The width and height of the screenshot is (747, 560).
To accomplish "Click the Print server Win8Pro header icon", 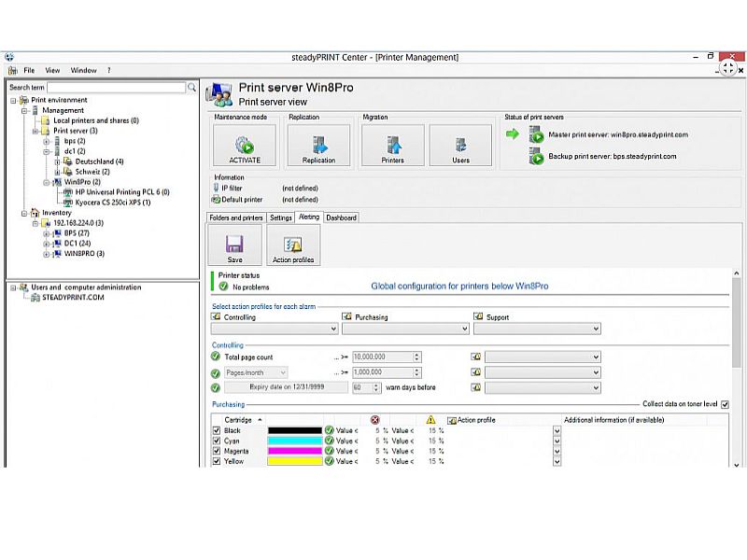I will coord(219,93).
